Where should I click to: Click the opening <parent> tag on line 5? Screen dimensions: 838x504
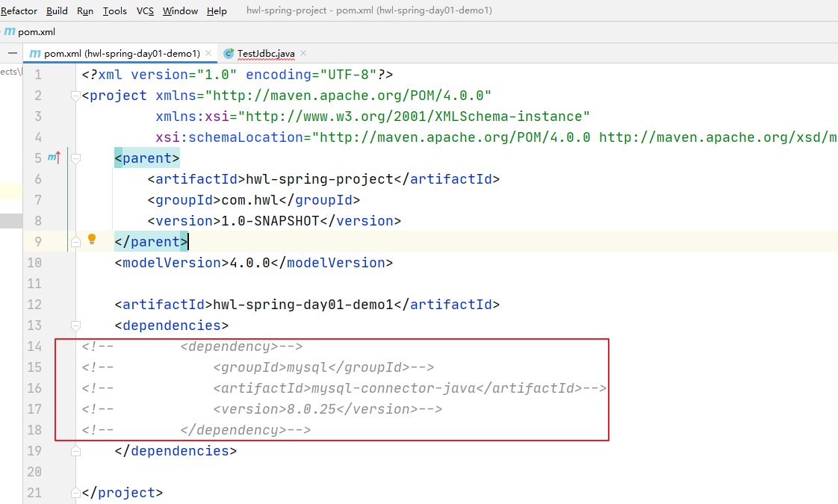[x=147, y=158]
